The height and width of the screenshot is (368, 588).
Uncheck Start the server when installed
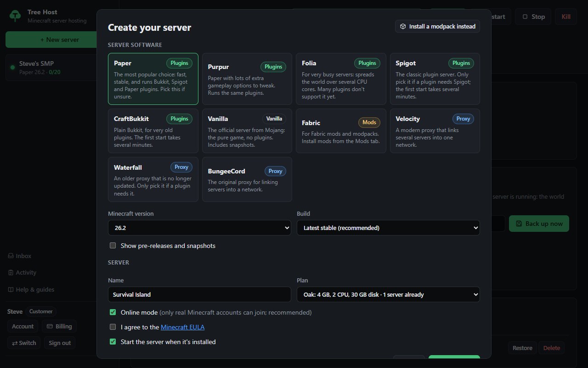[113, 342]
